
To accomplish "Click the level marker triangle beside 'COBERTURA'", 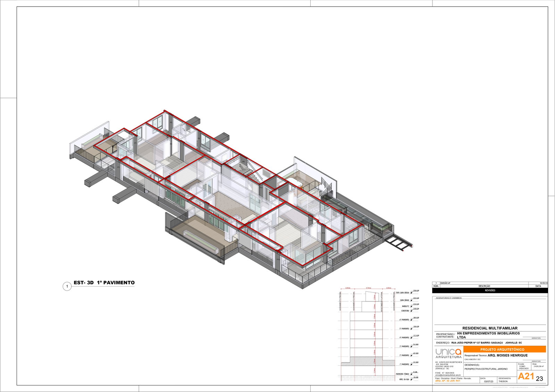I will (412, 311).
